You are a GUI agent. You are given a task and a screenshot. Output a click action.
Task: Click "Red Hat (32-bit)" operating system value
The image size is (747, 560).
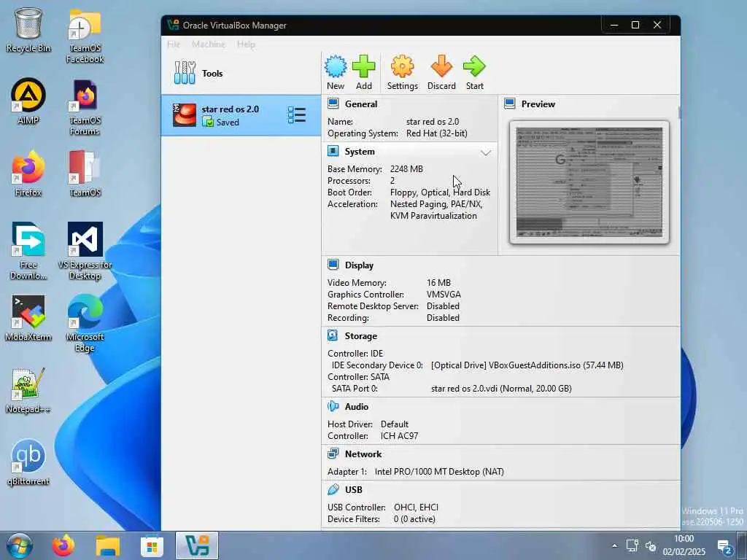436,133
